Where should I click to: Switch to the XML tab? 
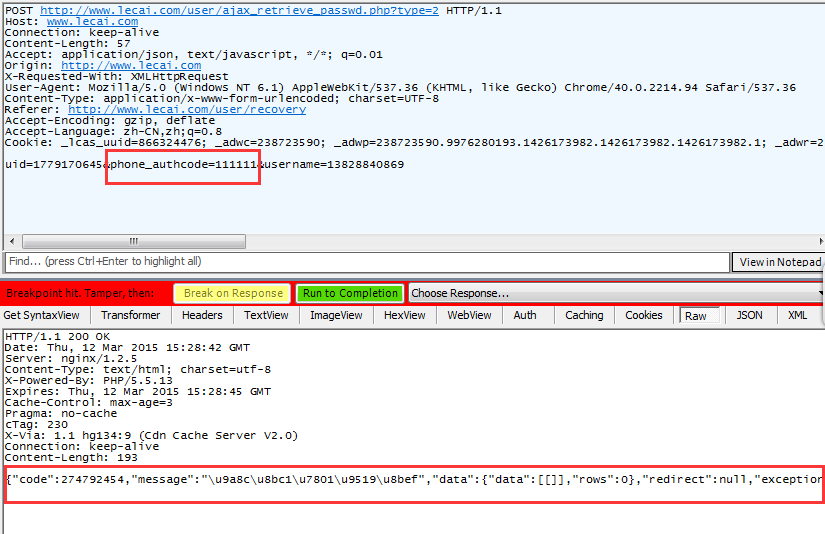coord(798,315)
